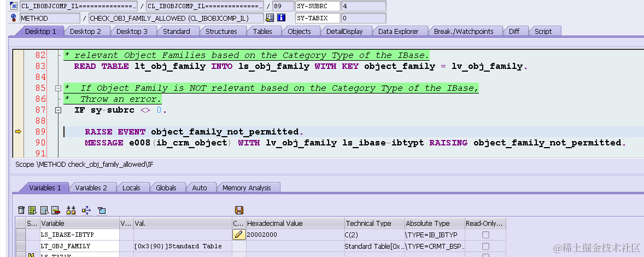644x257 pixels.
Task: Click the program document icon at top left
Action: pos(13,6)
